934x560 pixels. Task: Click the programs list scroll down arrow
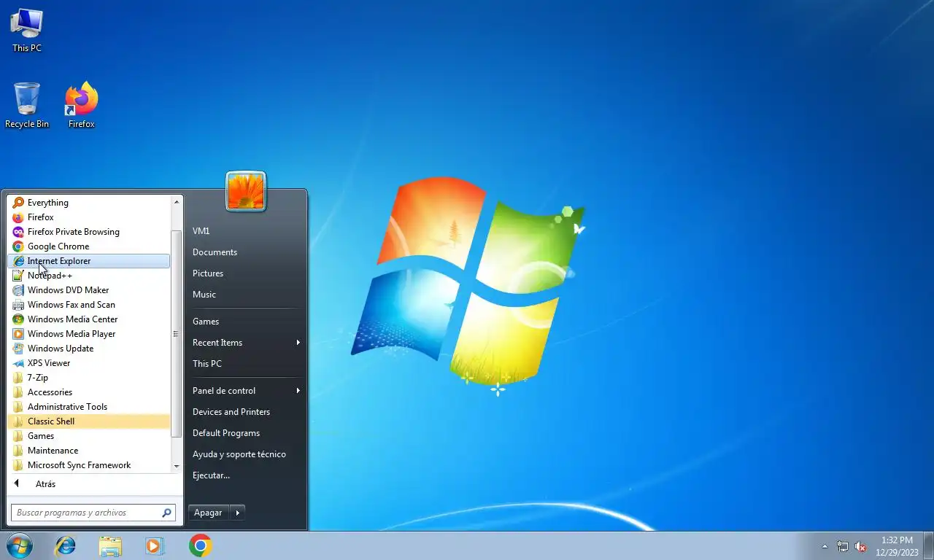coord(176,466)
